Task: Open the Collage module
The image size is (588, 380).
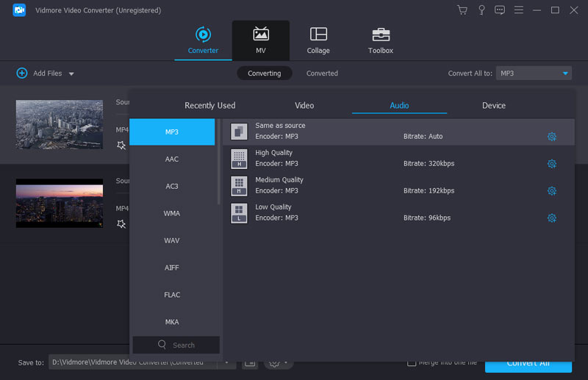Action: pyautogui.click(x=318, y=40)
